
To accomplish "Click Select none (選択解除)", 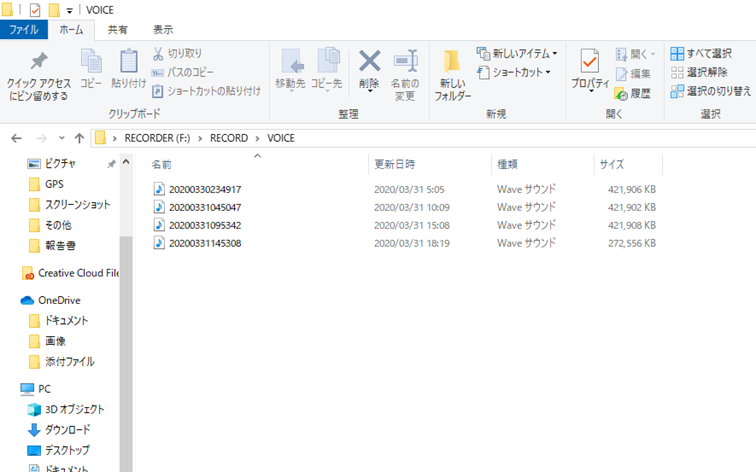I will tap(699, 72).
